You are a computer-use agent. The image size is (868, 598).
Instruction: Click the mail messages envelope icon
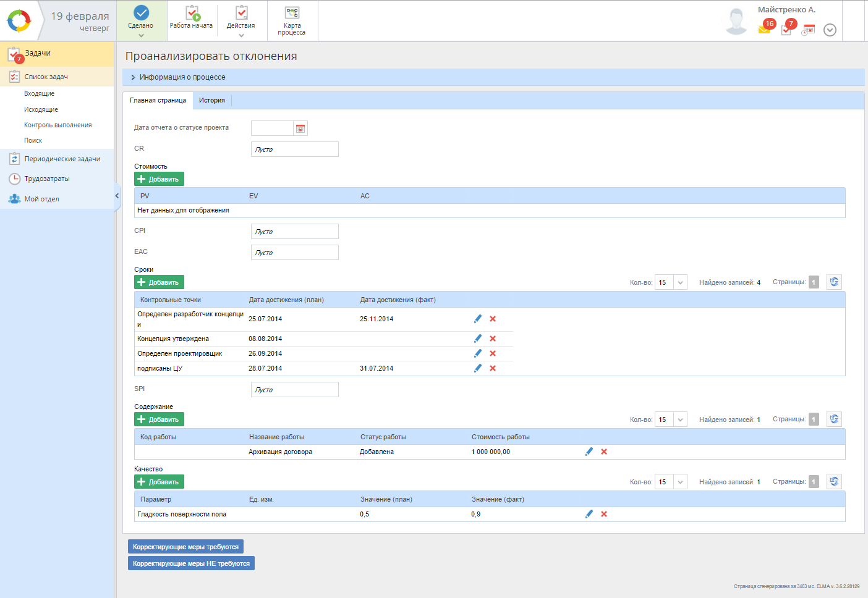[x=764, y=29]
